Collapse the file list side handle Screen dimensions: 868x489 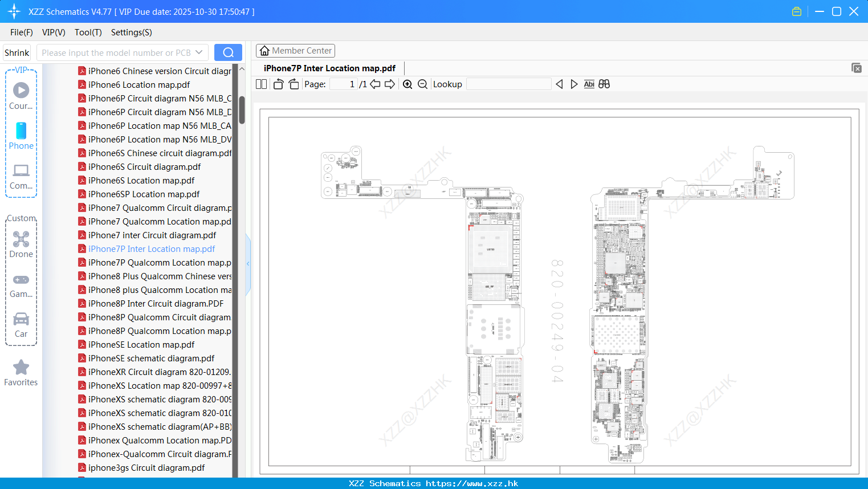pos(248,264)
